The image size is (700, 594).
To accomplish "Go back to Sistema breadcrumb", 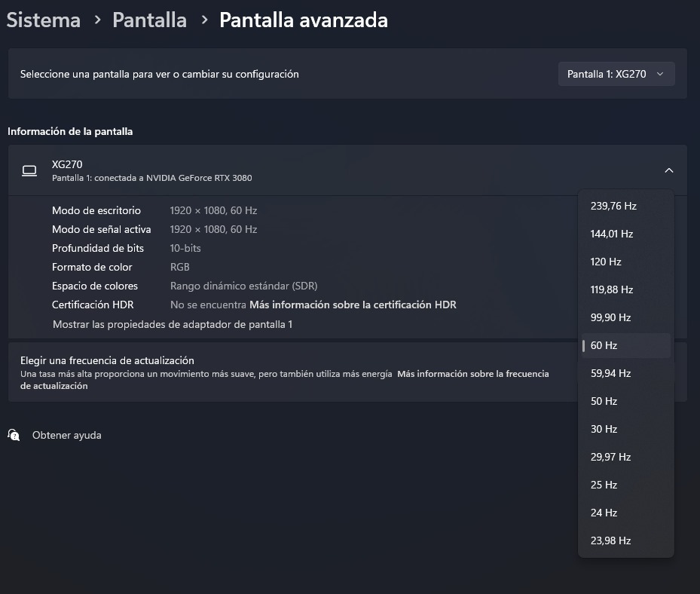I will pyautogui.click(x=44, y=20).
